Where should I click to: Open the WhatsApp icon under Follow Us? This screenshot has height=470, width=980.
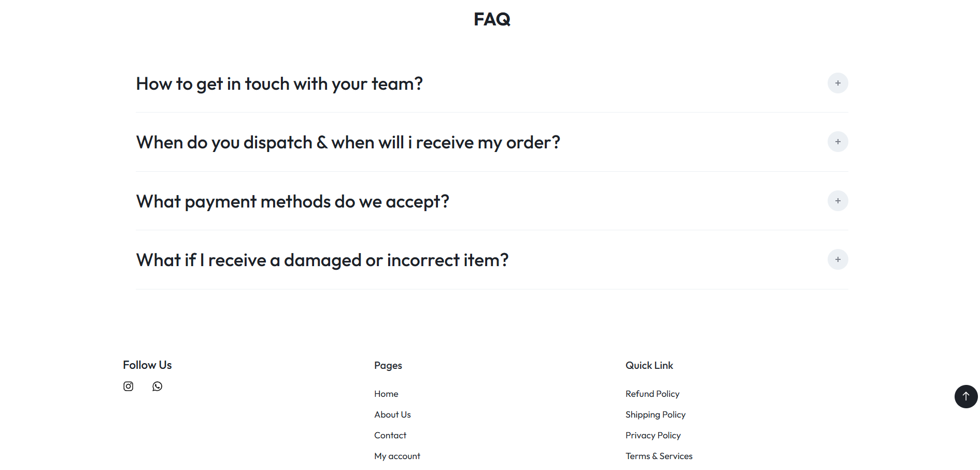click(157, 386)
